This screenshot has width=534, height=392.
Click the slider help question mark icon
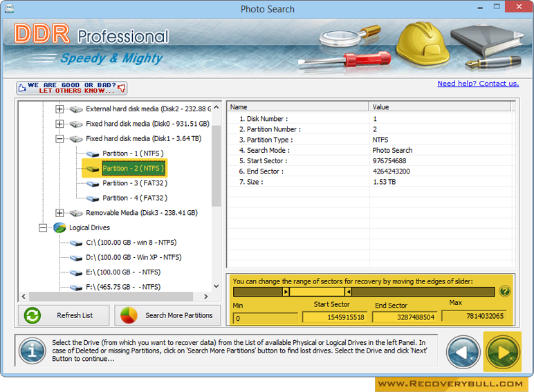pyautogui.click(x=505, y=291)
